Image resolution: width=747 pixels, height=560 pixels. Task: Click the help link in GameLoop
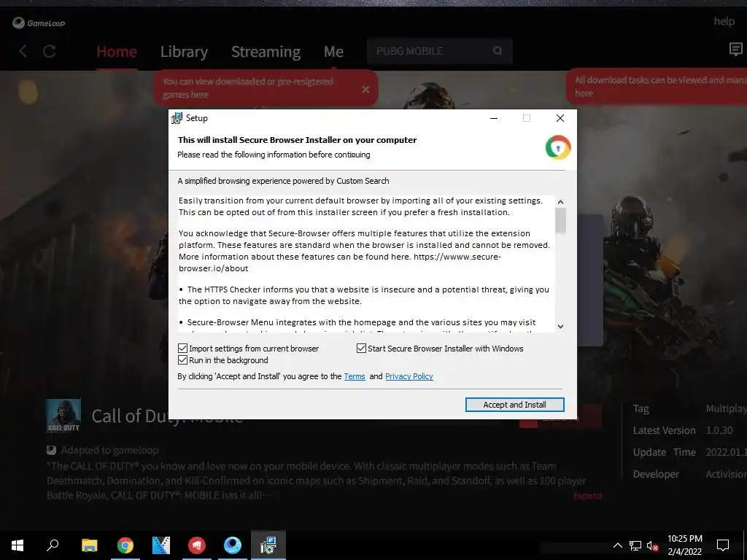pos(724,21)
